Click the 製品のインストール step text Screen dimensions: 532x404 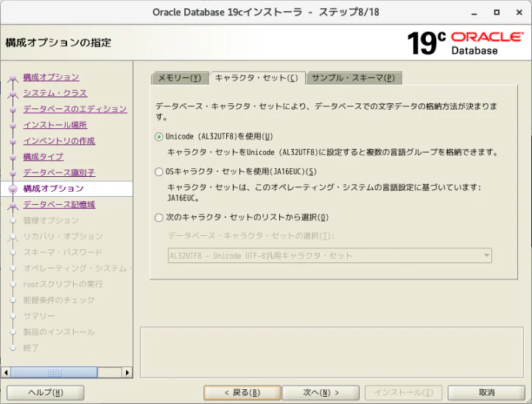click(59, 332)
